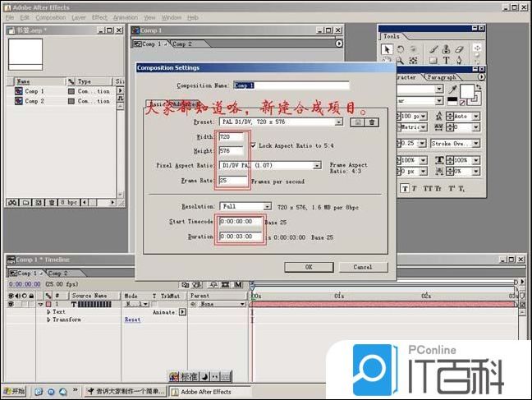Click All Caps TT button
The image size is (532, 400).
click(427, 188)
